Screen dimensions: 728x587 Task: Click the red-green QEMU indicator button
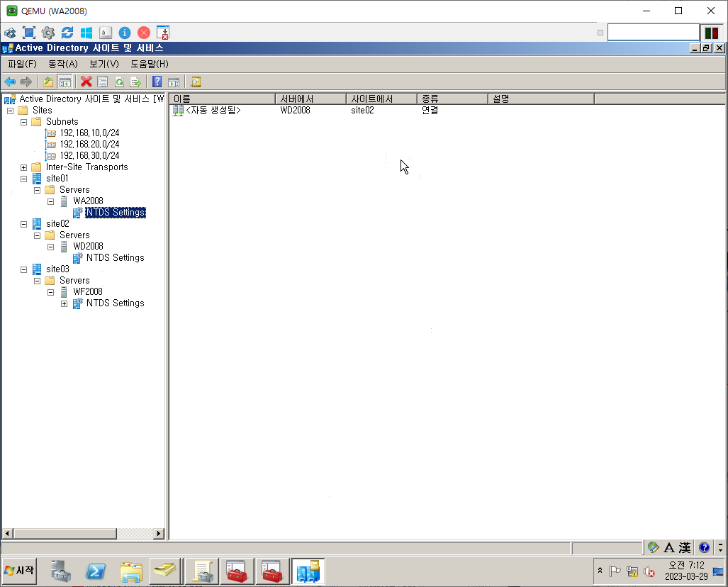pos(712,33)
